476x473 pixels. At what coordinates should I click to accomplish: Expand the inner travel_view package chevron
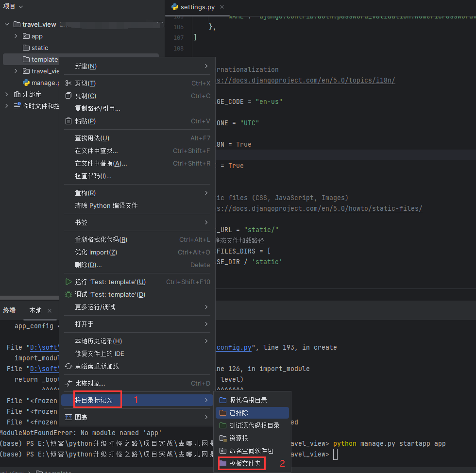[x=16, y=71]
